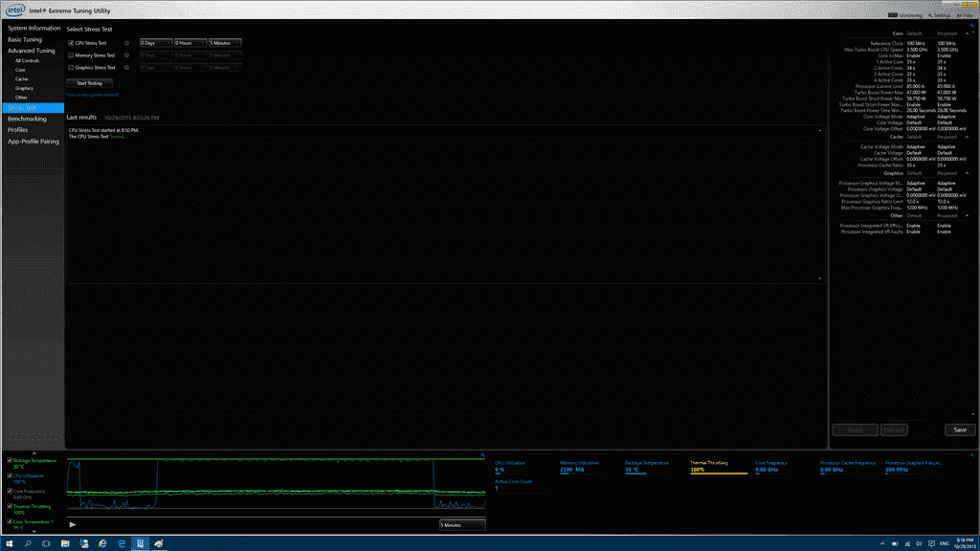Open Help from the title bar
The width and height of the screenshot is (980, 551).
[965, 15]
